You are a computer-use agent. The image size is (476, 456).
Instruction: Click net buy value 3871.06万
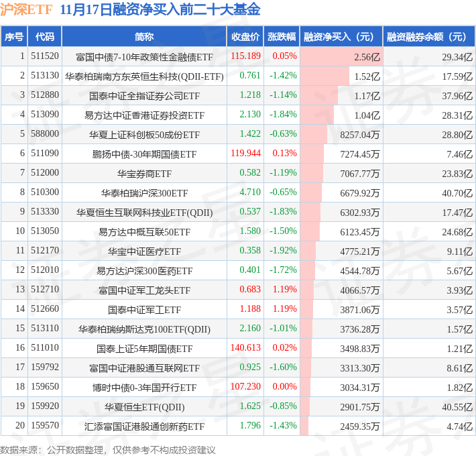(360, 310)
